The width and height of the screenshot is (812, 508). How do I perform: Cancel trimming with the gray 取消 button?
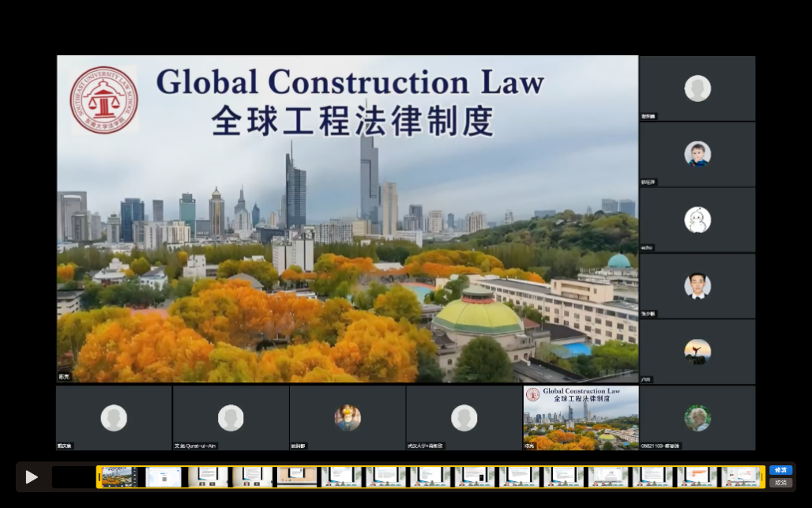780,483
